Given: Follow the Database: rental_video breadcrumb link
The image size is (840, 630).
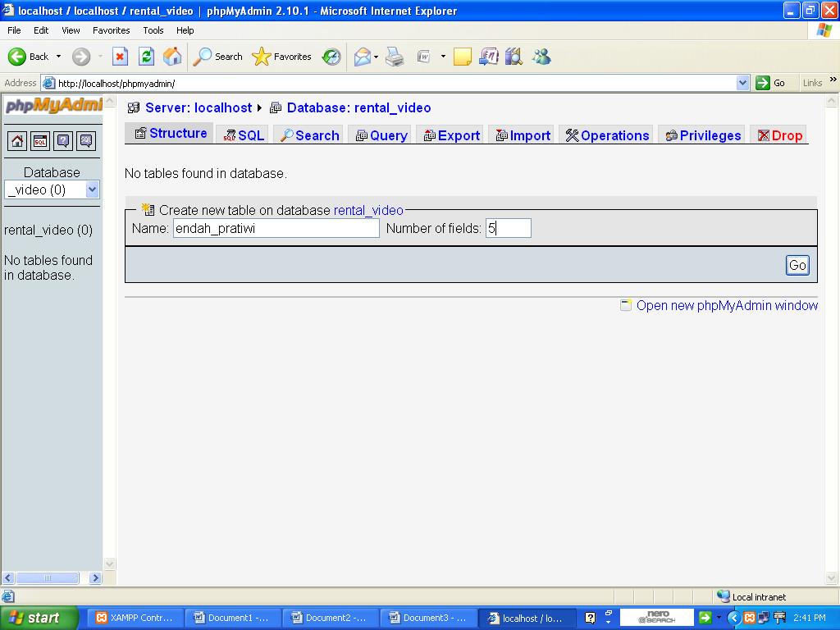Looking at the screenshot, I should [x=359, y=107].
